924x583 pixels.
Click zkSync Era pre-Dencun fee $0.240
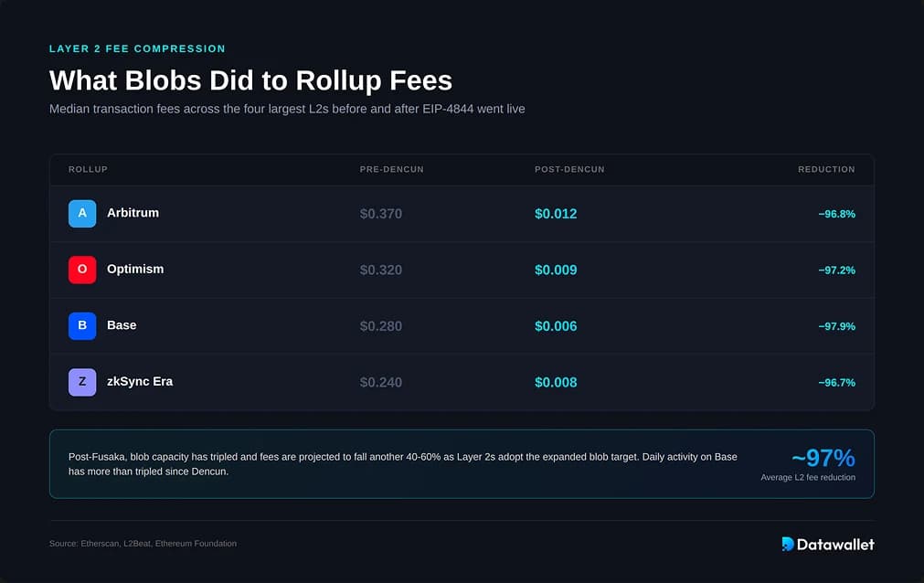[381, 383]
